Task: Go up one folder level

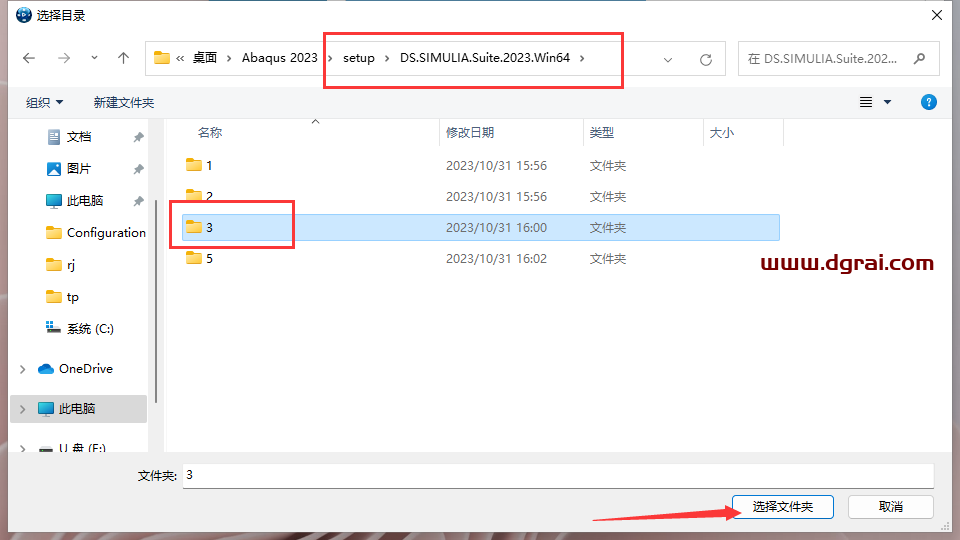Action: (123, 58)
